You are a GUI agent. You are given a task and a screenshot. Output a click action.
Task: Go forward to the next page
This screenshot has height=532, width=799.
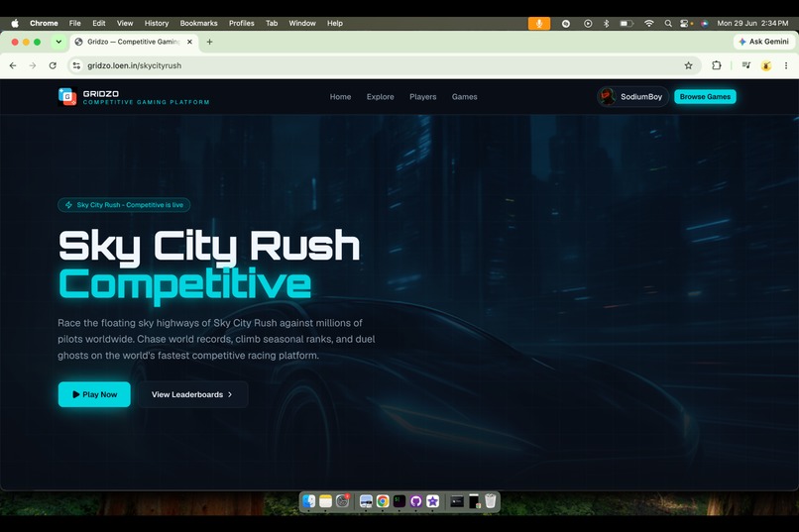(33, 65)
